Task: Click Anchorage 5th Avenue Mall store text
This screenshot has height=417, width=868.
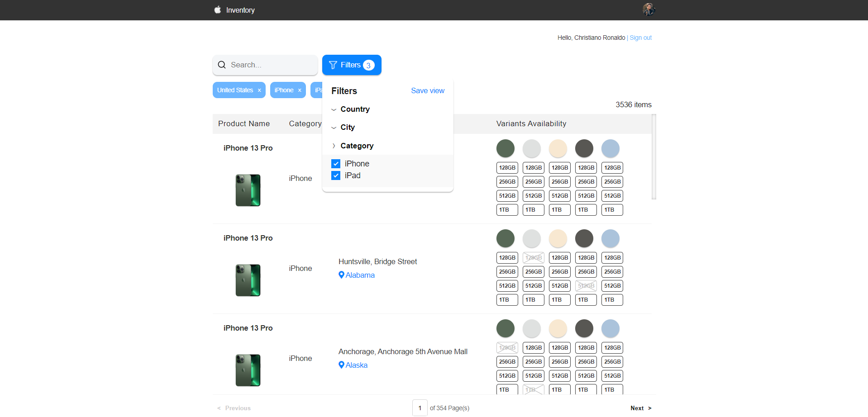Action: point(403,351)
